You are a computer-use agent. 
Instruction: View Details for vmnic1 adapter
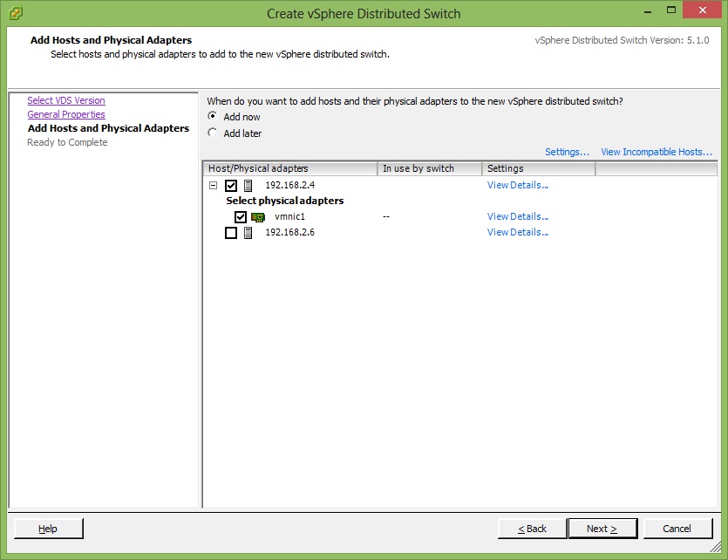click(x=517, y=217)
